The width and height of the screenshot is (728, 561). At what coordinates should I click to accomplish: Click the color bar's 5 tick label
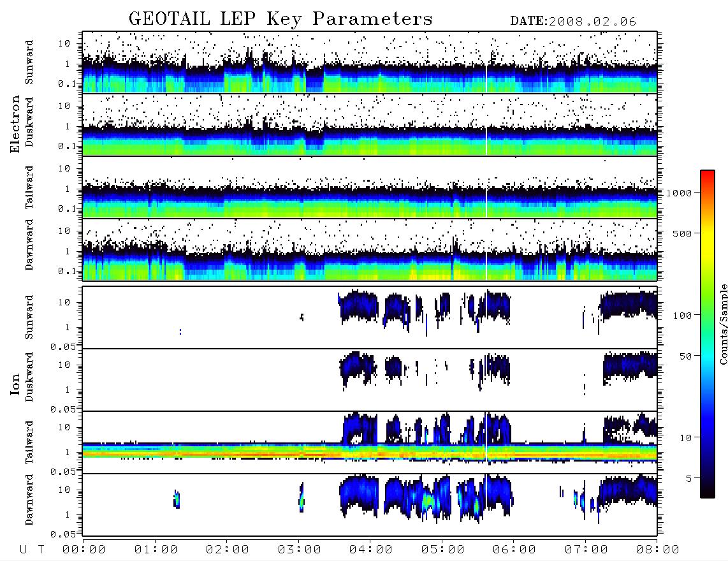[689, 479]
